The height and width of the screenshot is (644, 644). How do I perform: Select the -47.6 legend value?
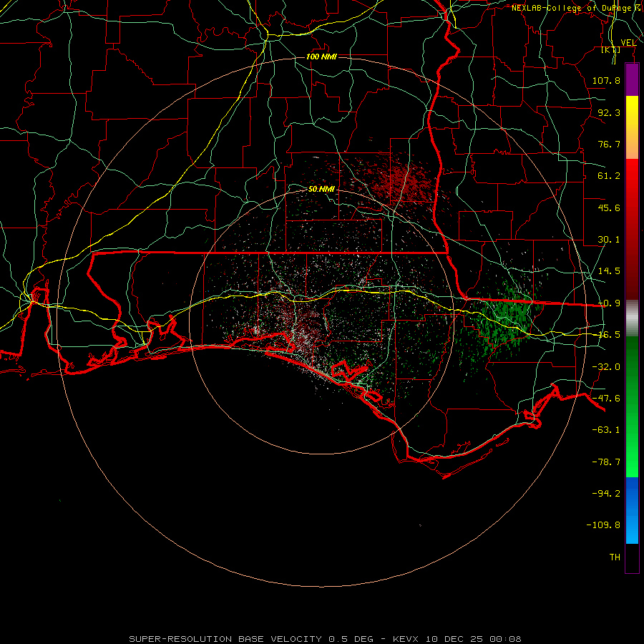point(606,399)
